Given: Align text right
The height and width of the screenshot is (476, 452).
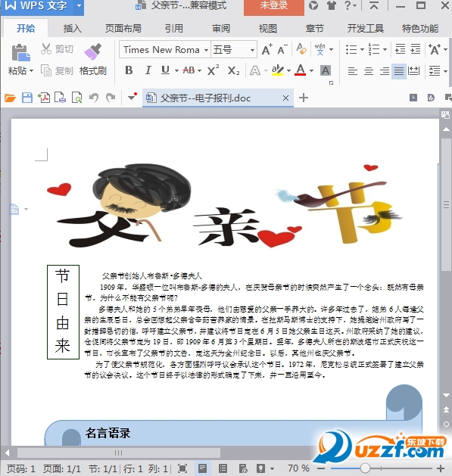Looking at the screenshot, I should tap(385, 71).
